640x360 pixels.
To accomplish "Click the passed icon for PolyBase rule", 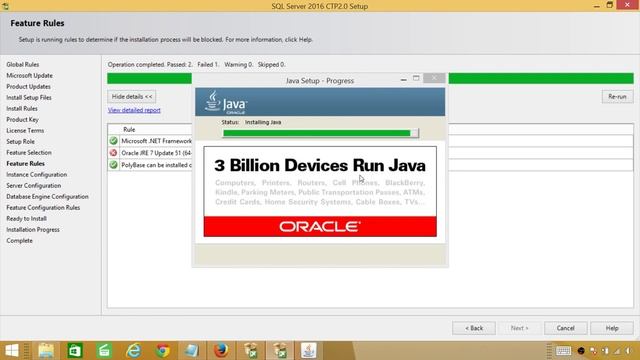I will point(113,165).
